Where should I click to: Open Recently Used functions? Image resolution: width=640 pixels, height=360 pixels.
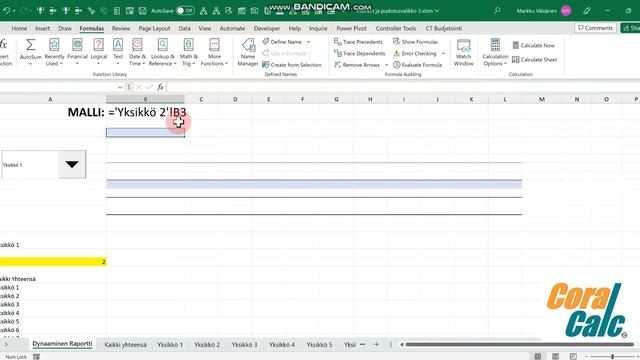54,52
